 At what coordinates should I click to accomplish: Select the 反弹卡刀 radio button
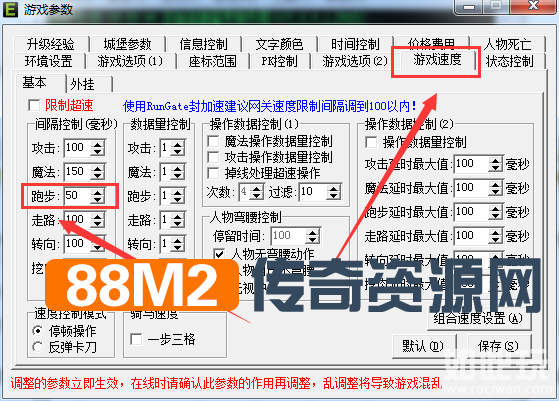tap(37, 346)
